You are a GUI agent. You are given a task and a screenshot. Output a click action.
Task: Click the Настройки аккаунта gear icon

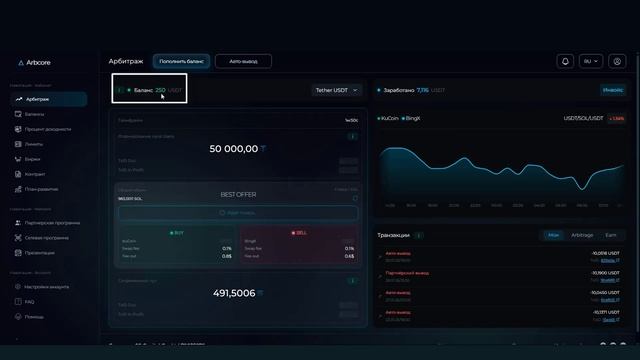pyautogui.click(x=18, y=287)
